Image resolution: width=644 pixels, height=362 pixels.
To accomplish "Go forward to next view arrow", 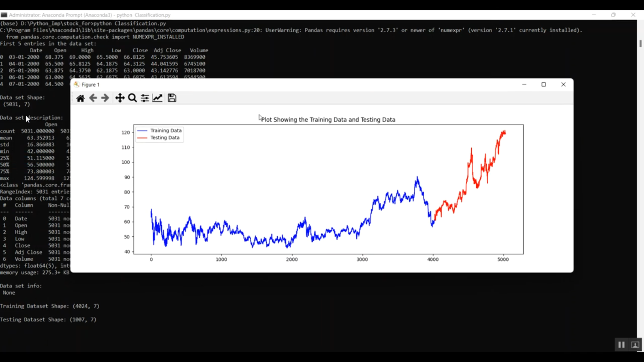I will (x=105, y=98).
